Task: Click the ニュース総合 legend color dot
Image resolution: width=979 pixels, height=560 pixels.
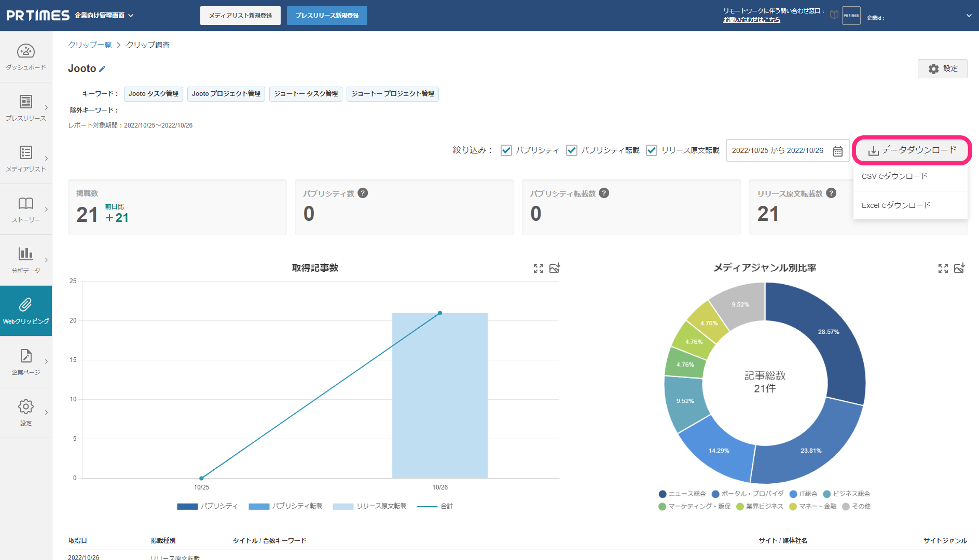Action: pos(663,494)
